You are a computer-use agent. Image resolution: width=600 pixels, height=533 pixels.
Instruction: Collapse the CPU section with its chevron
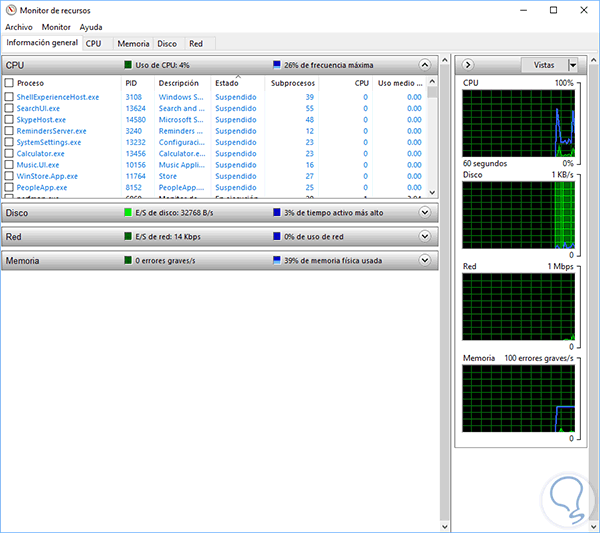[425, 65]
